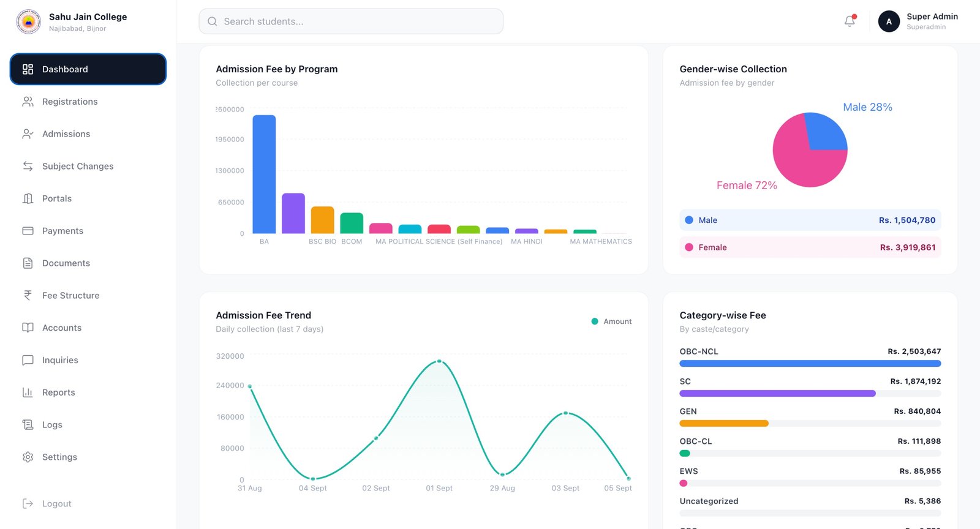Click the "Male 28%" pie label

pyautogui.click(x=867, y=107)
